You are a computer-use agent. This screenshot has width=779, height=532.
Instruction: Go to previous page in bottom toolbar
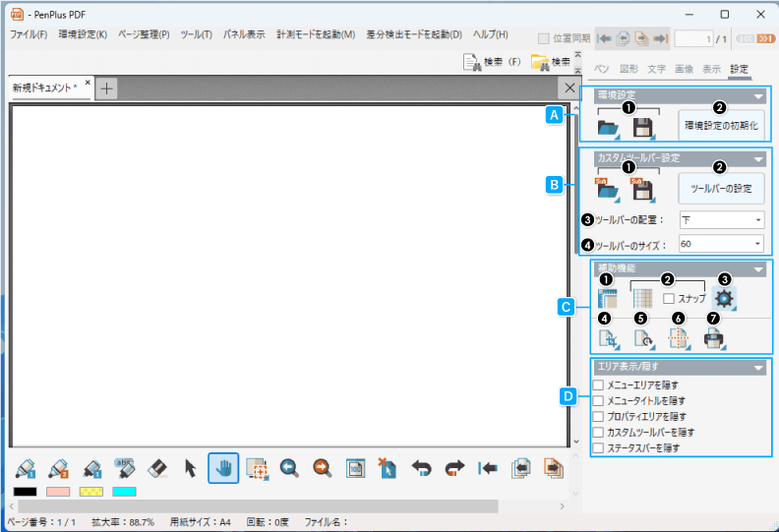[x=520, y=468]
